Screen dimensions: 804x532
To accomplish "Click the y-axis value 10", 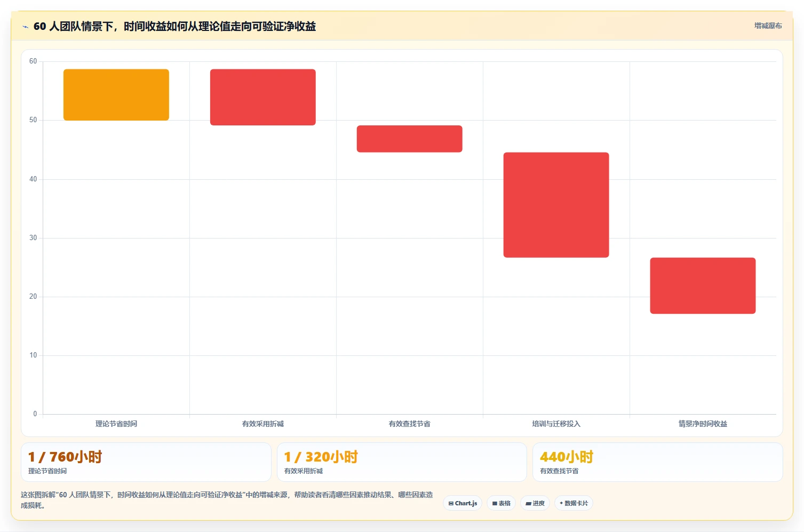I will [33, 355].
